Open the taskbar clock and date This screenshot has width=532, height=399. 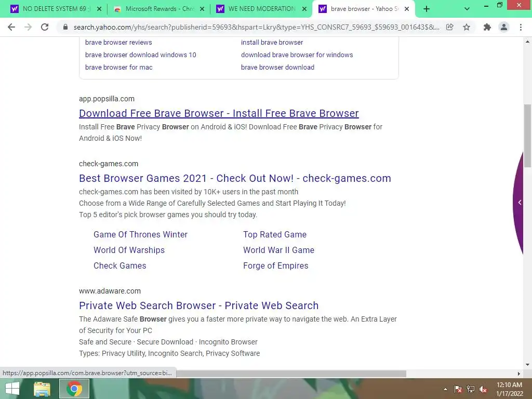tap(509, 389)
